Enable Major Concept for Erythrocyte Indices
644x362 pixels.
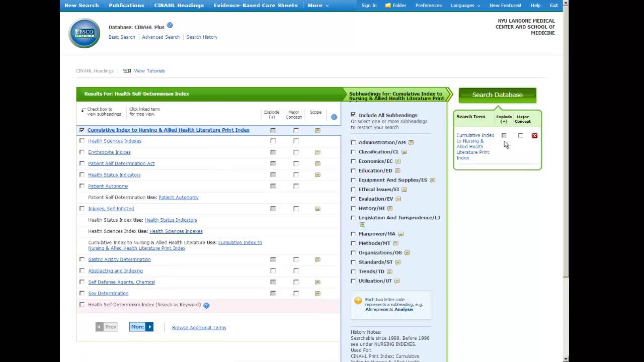[x=296, y=152]
